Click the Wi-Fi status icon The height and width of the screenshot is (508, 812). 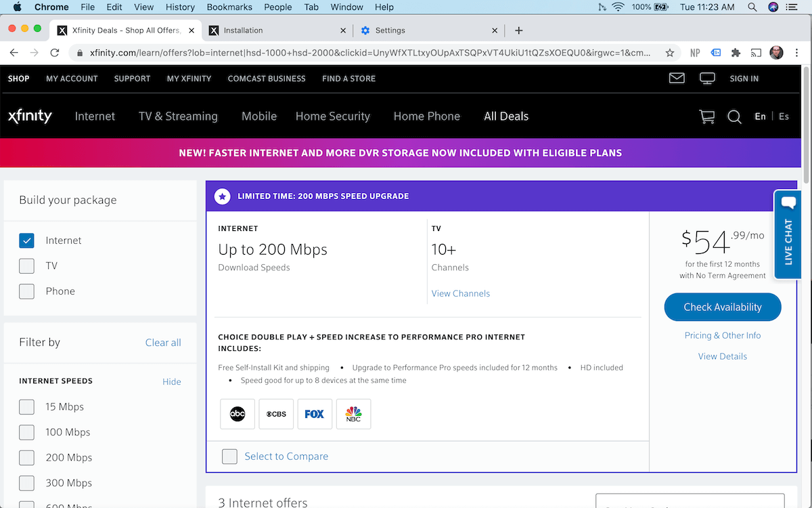[618, 7]
